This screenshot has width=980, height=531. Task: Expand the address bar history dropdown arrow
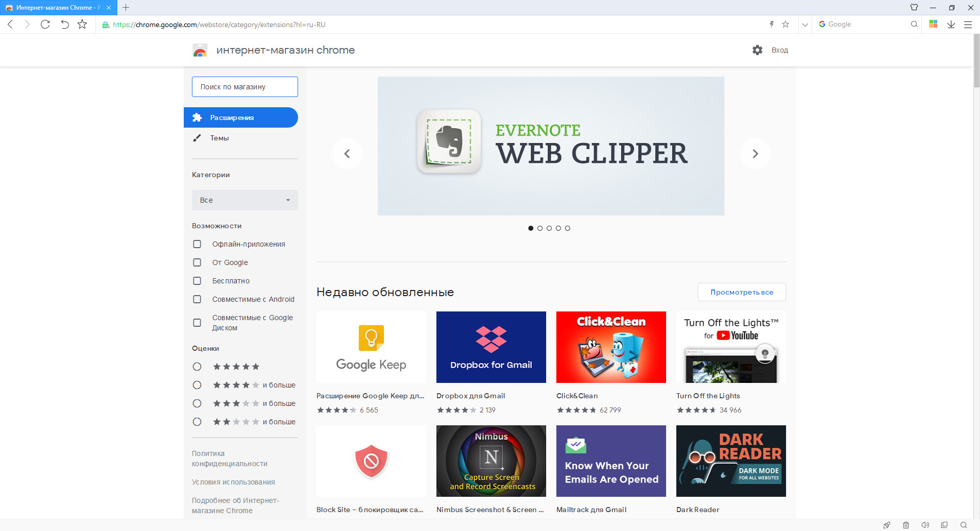(x=805, y=24)
